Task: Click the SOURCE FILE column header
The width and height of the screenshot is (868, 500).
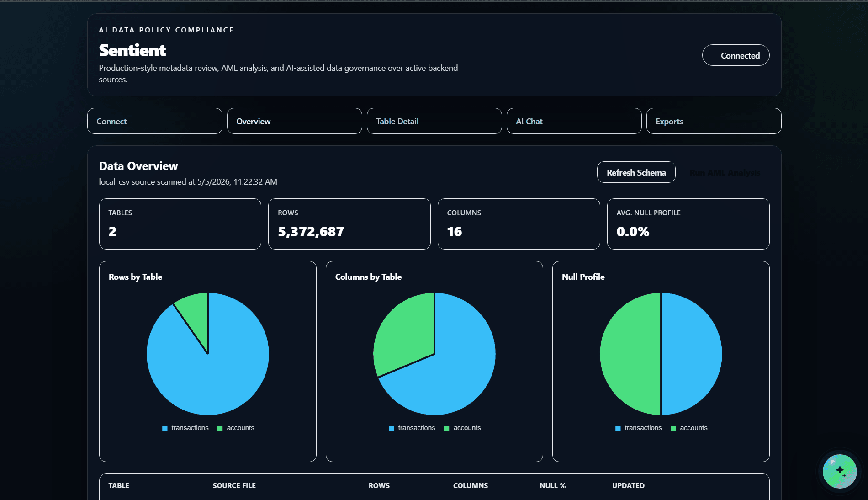Action: (234, 485)
